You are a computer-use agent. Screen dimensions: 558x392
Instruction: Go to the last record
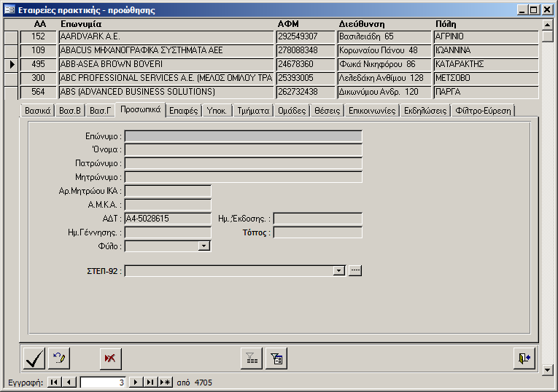(150, 382)
